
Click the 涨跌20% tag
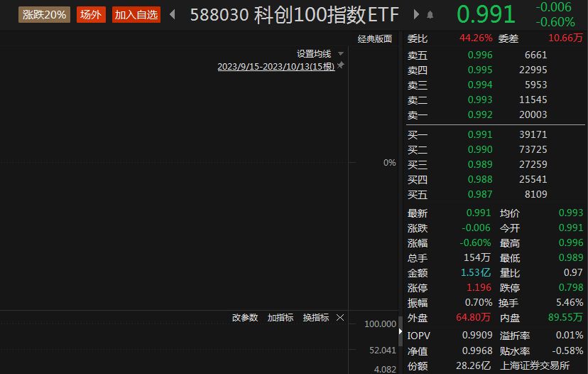44,15
